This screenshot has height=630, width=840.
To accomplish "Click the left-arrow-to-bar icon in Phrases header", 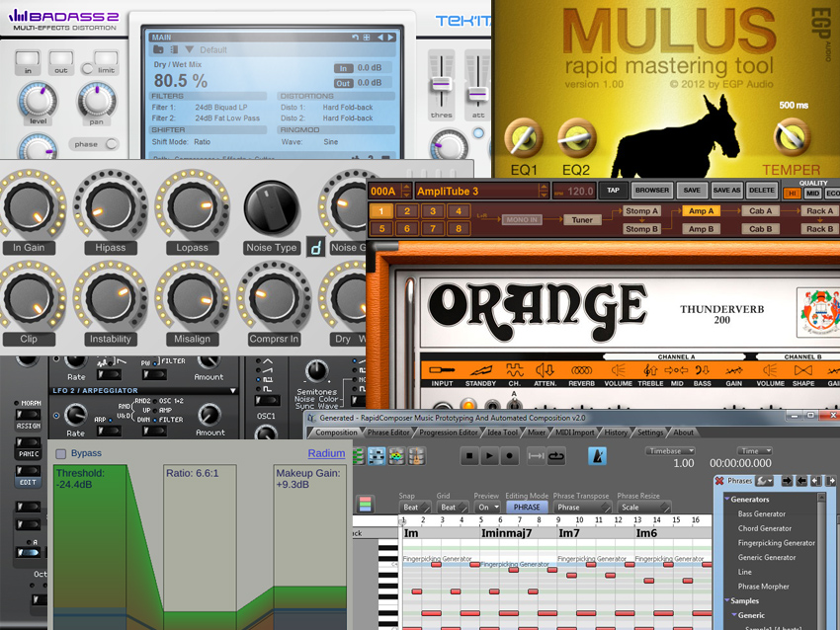I will [815, 481].
